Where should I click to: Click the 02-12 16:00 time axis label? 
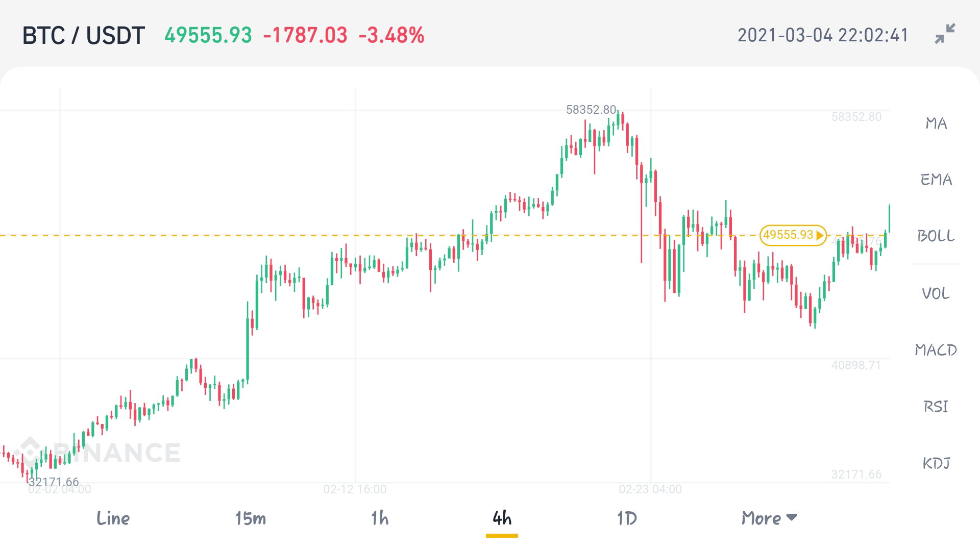pyautogui.click(x=355, y=489)
